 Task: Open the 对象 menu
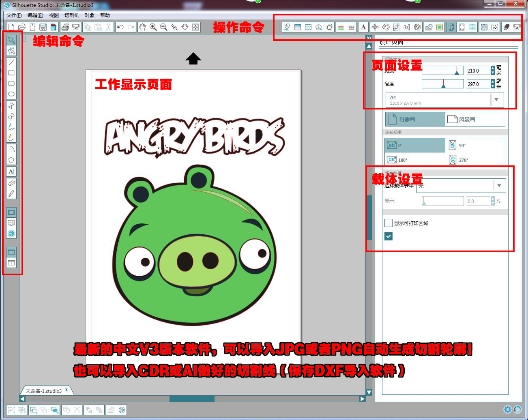pos(90,15)
